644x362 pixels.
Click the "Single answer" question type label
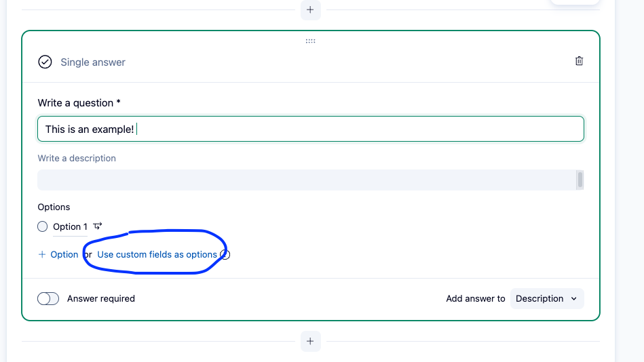click(93, 62)
